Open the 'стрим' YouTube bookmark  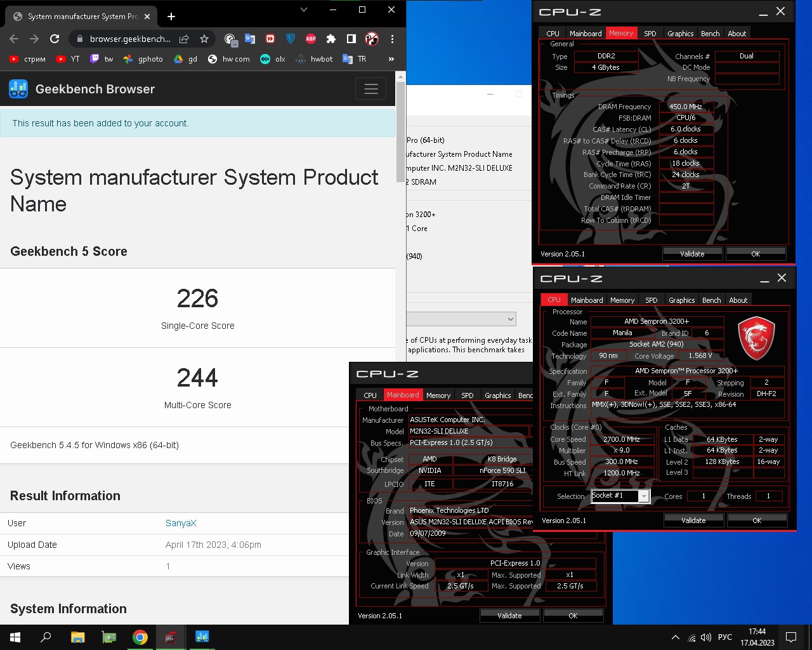(x=28, y=59)
